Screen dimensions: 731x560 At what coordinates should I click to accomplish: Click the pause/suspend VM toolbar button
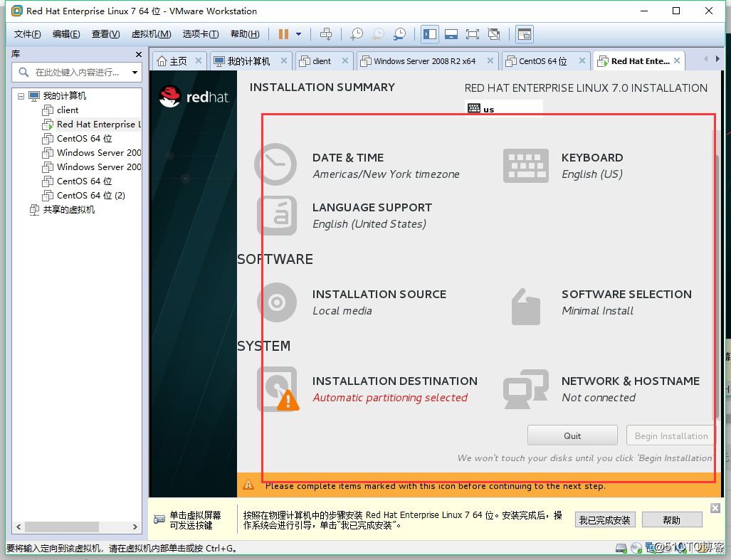[283, 34]
